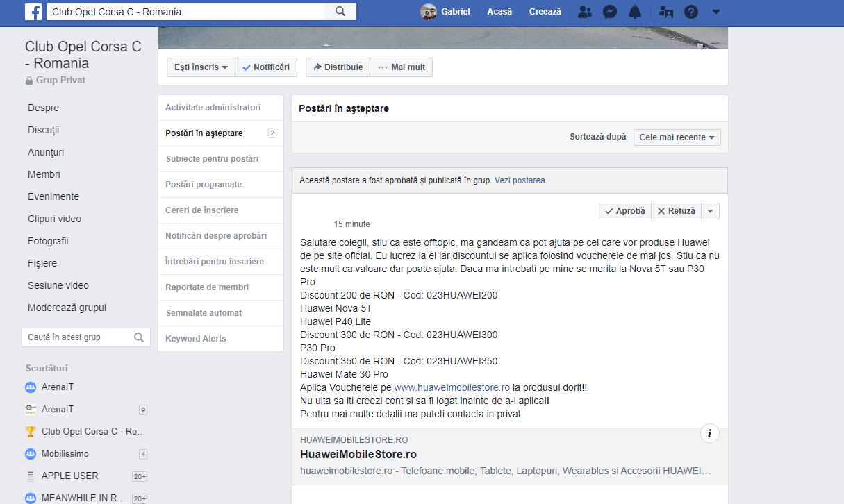This screenshot has height=504, width=844.
Task: Go to Acasă in top bar
Action: click(499, 12)
